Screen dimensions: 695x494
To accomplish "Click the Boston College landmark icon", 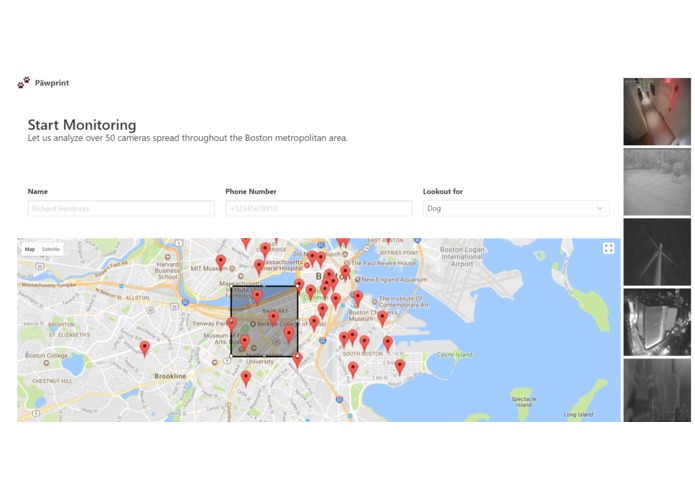I will click(46, 362).
